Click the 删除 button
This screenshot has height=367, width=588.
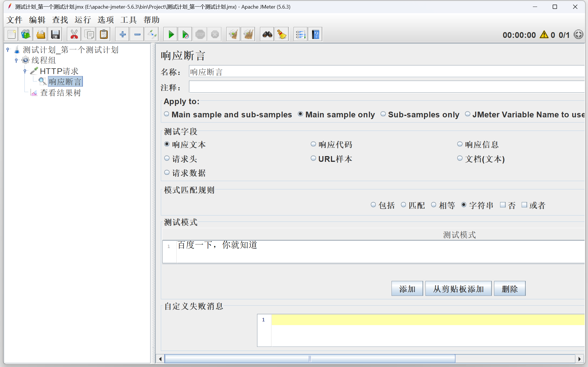pos(510,289)
